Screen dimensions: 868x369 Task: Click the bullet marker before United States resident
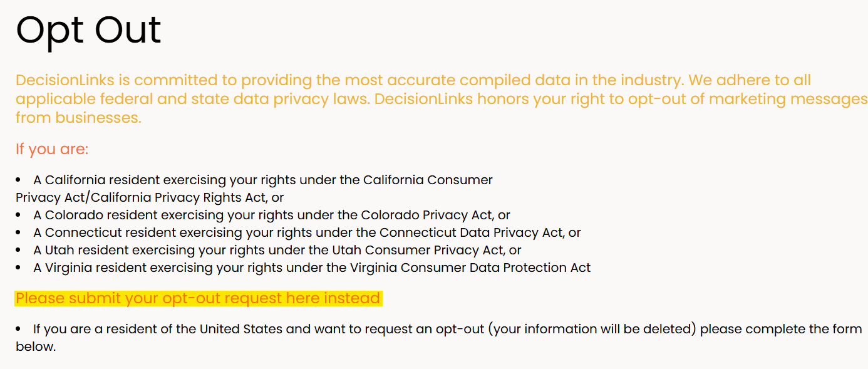19,330
